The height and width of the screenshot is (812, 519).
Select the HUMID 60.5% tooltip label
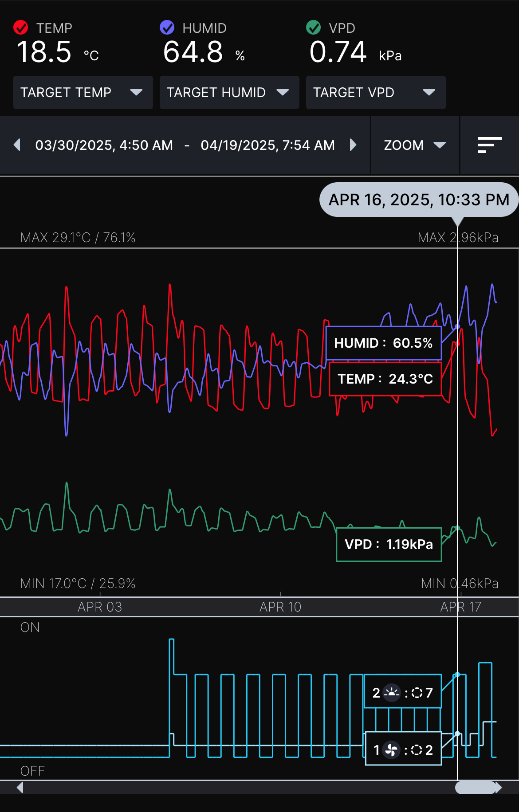383,343
